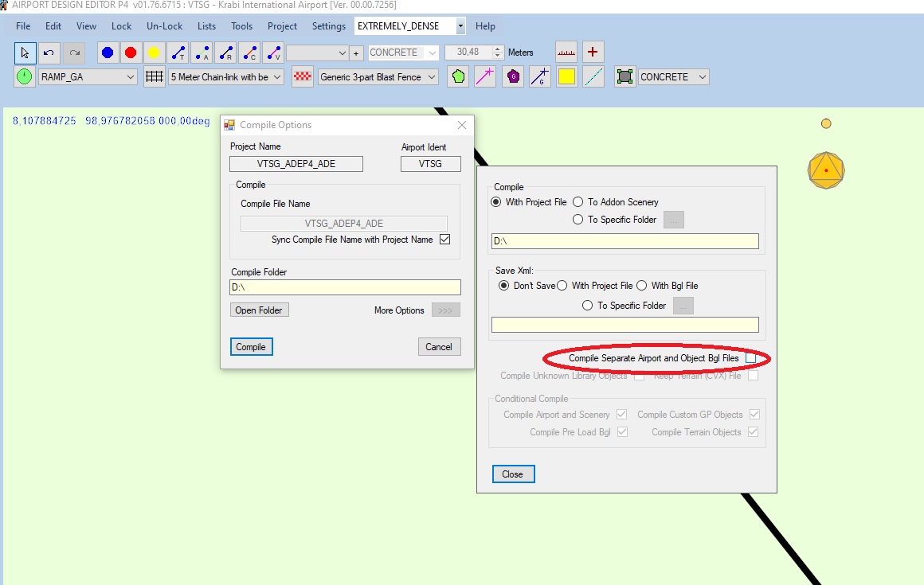Click the Undo arrow icon
The image size is (924, 585).
(49, 52)
